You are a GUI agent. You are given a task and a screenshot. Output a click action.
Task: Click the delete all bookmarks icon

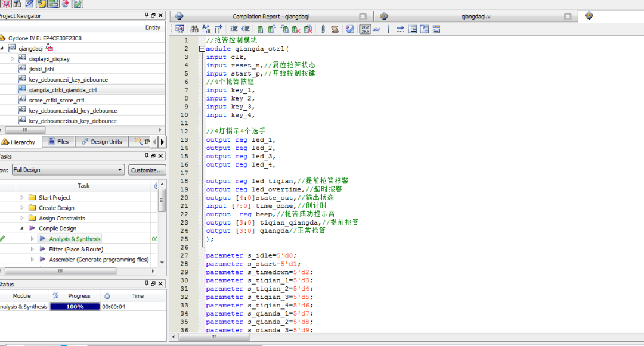(308, 29)
